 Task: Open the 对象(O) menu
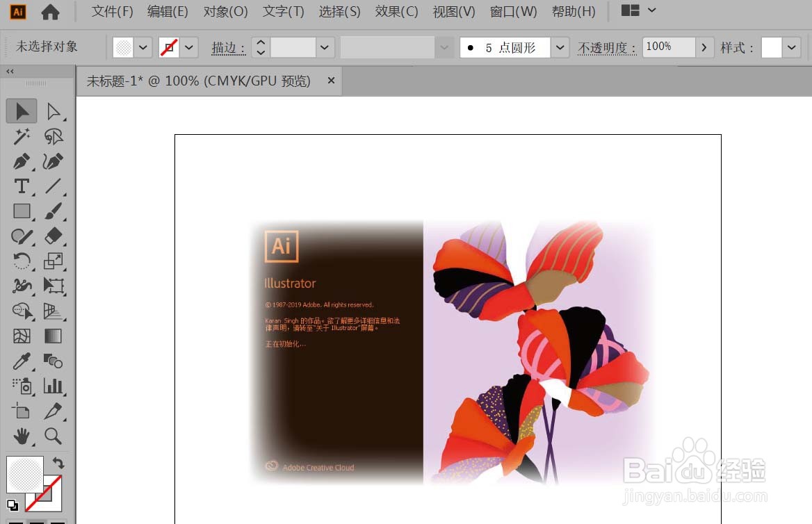click(x=225, y=11)
